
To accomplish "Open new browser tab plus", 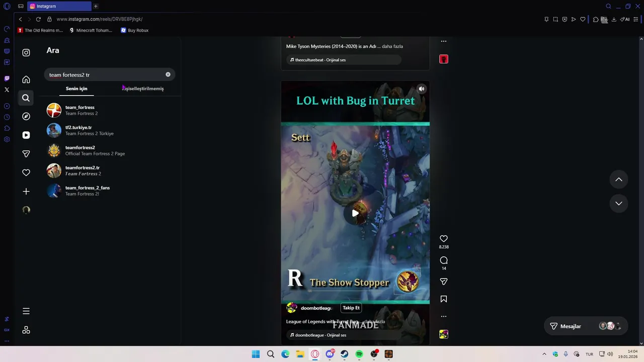I will 96,6.
